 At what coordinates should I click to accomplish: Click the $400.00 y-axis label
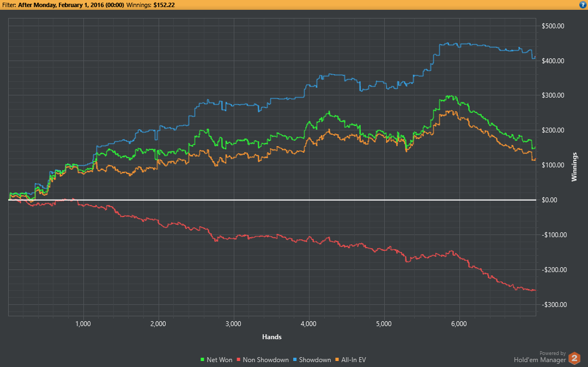[553, 61]
